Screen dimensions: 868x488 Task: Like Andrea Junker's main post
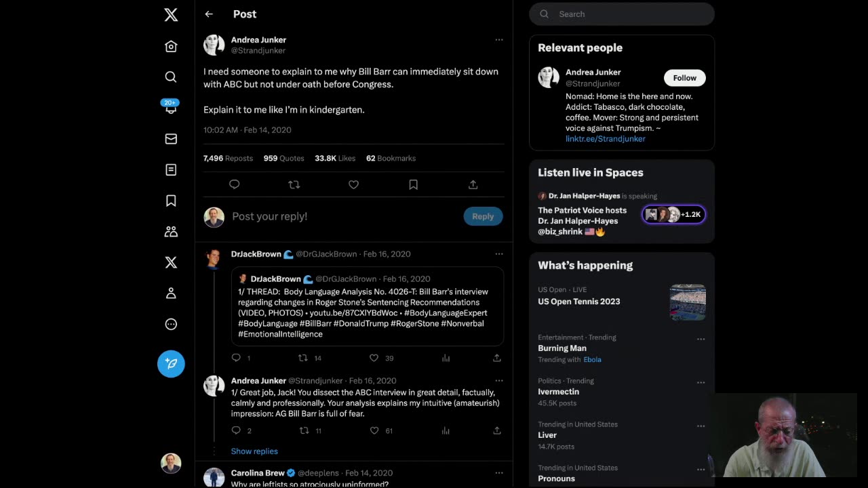click(353, 184)
